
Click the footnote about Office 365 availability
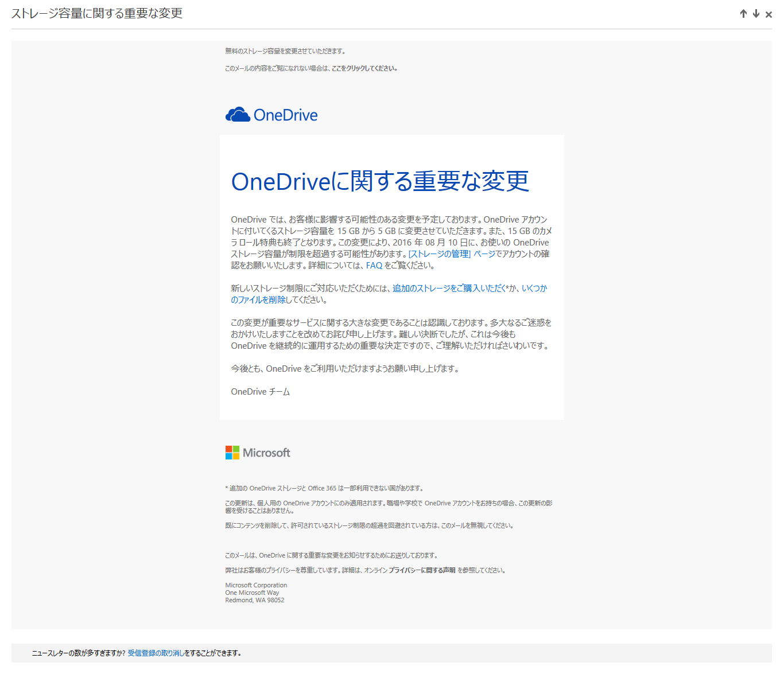coord(324,488)
